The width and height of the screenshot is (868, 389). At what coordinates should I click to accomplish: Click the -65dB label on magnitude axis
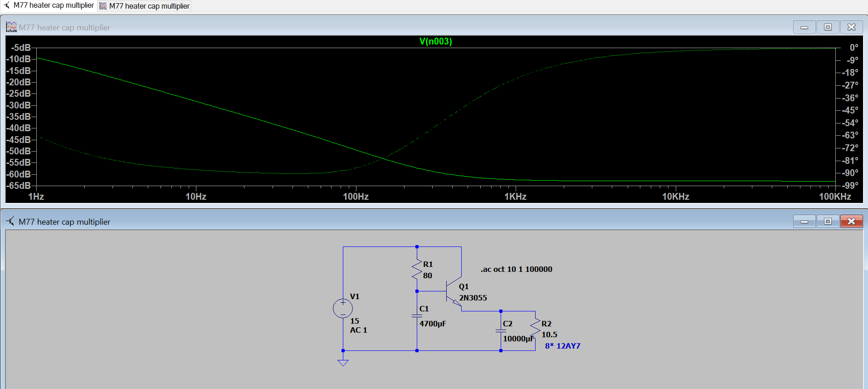pyautogui.click(x=19, y=186)
